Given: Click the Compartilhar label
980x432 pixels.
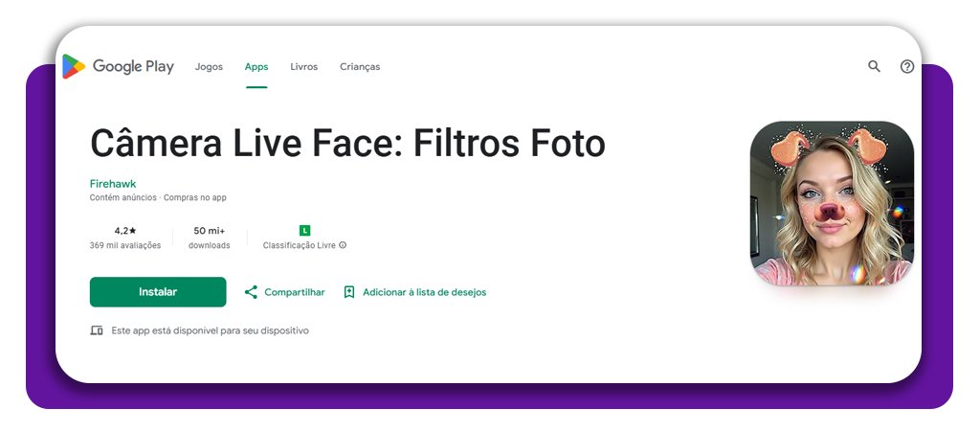Looking at the screenshot, I should 295,292.
